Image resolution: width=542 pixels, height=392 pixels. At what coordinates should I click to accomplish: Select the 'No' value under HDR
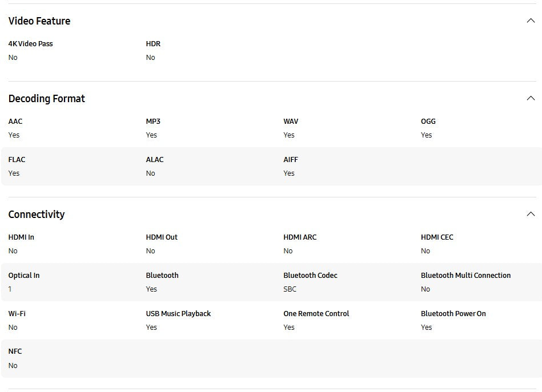(150, 58)
